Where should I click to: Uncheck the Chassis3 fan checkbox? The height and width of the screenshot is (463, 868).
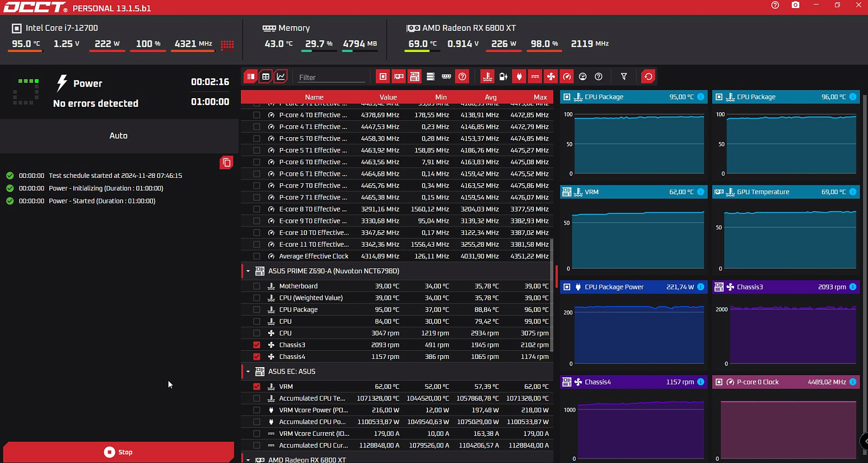pos(257,345)
